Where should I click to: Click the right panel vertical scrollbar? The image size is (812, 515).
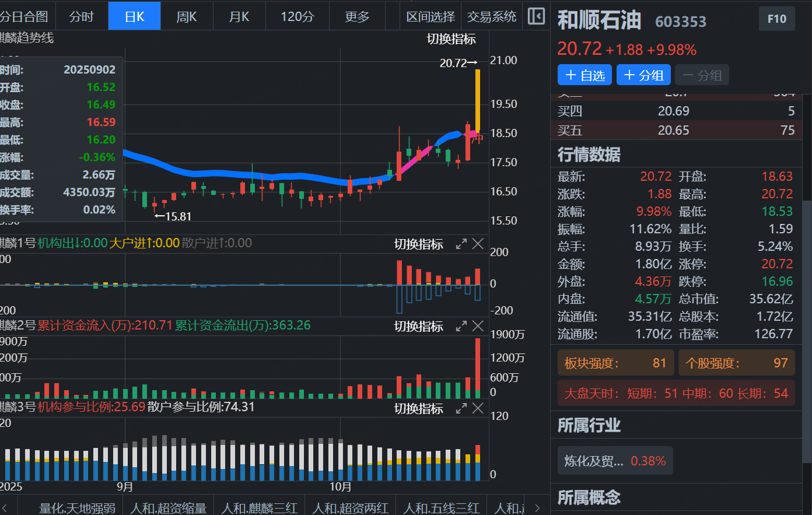click(807, 292)
